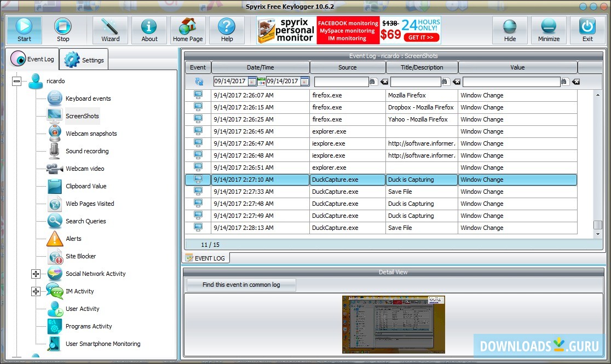
Task: Click the Hide program button
Action: [510, 30]
